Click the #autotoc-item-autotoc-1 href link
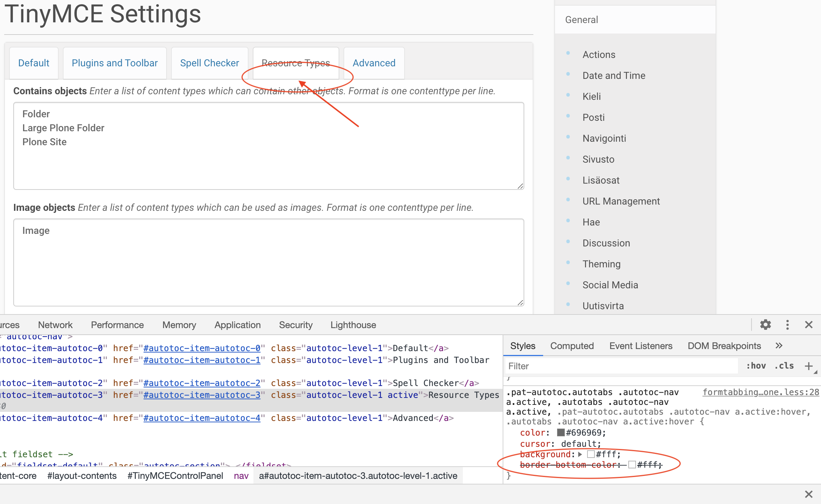The image size is (821, 504). [202, 360]
